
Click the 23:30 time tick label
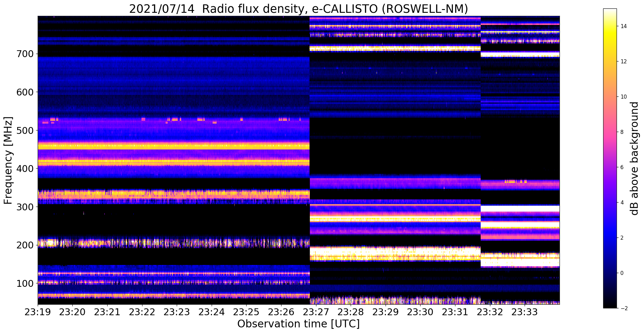click(421, 312)
